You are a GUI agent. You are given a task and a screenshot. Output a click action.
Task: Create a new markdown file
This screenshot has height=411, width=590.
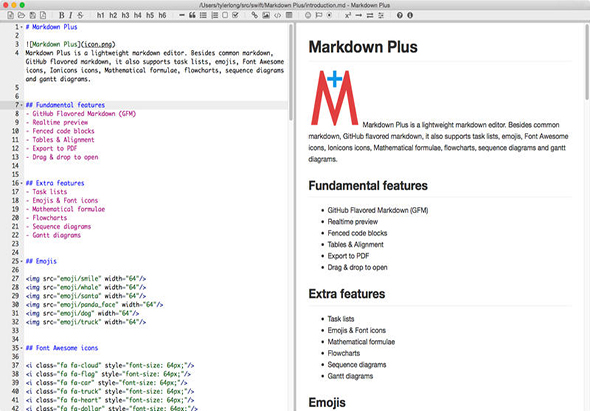tap(11, 15)
